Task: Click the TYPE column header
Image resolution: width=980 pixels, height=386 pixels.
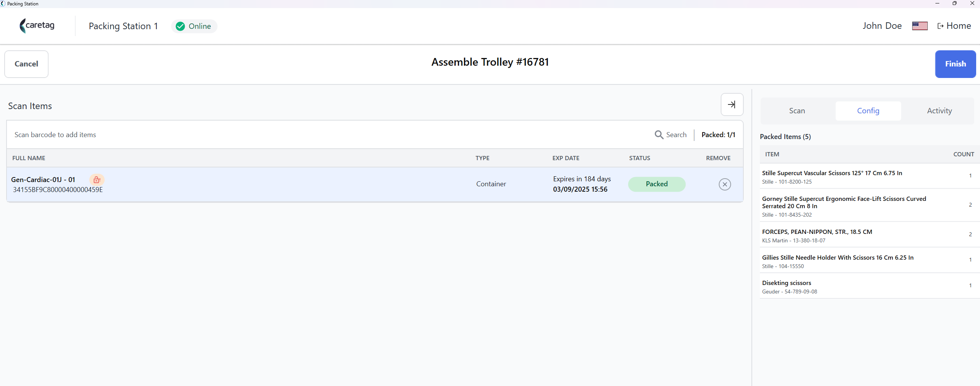Action: pos(483,158)
